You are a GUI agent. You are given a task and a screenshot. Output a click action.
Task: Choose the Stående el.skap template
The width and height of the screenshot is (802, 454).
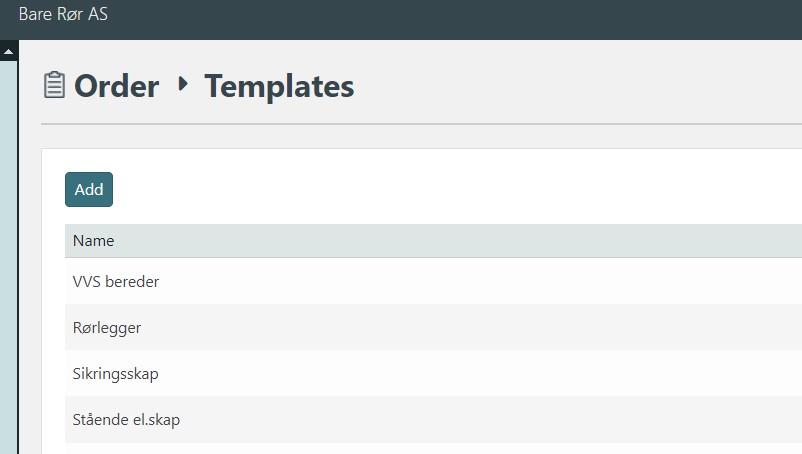126,420
